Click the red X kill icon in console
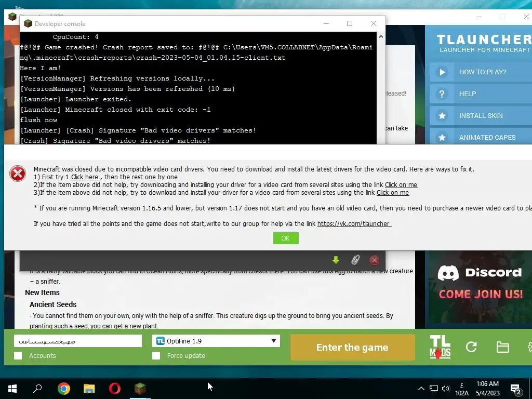The height and width of the screenshot is (399, 532). coord(374,260)
